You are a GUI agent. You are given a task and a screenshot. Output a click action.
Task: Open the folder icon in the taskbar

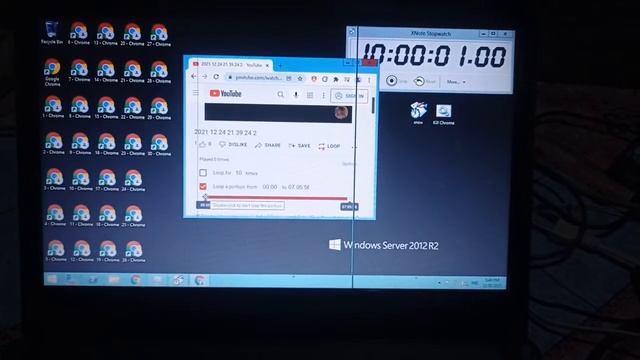click(x=114, y=280)
